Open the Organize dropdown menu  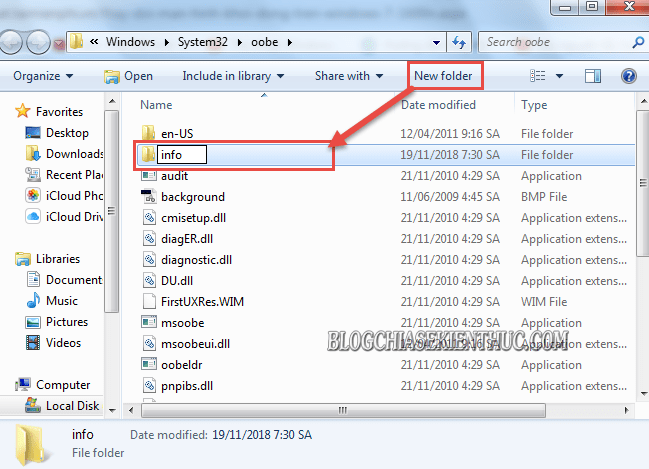click(43, 76)
